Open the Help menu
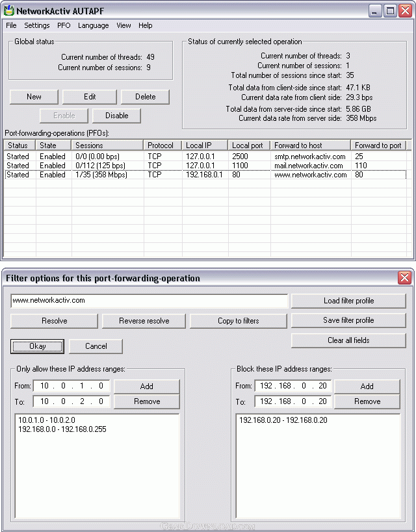416x532 pixels. (146, 25)
